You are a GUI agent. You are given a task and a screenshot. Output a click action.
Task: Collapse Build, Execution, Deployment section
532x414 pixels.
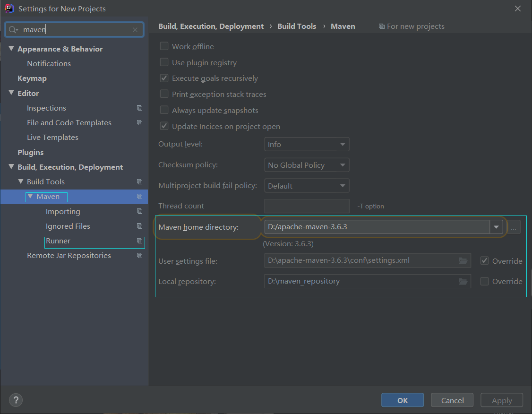point(11,167)
